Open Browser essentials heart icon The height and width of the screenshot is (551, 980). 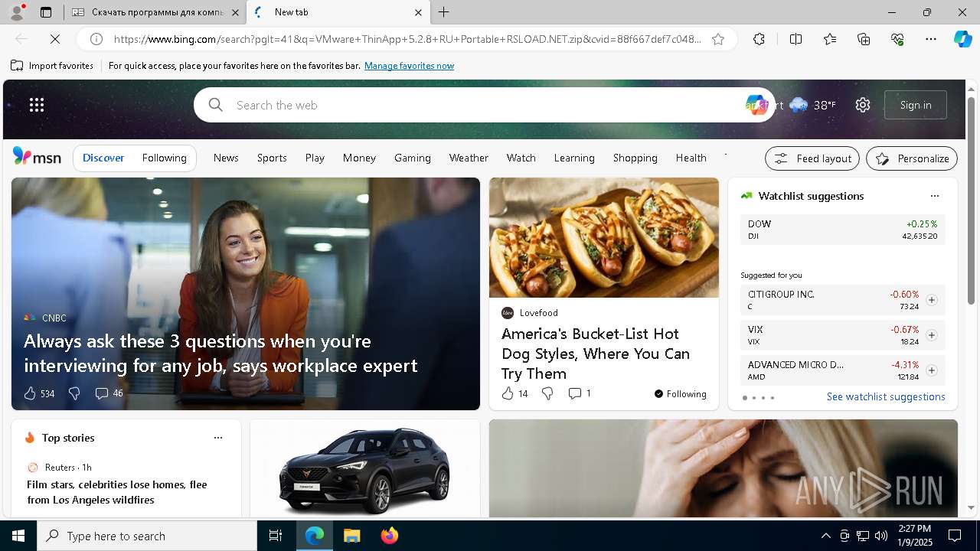[897, 39]
